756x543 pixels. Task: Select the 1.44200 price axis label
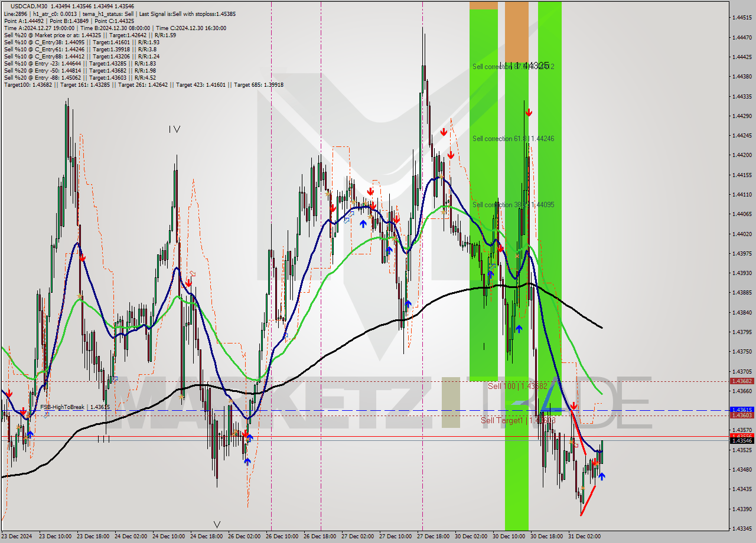(x=742, y=155)
